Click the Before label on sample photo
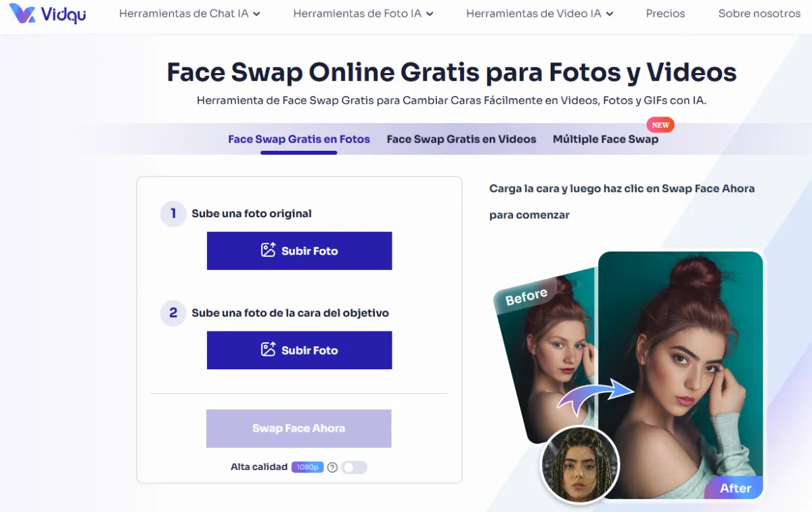 click(526, 296)
